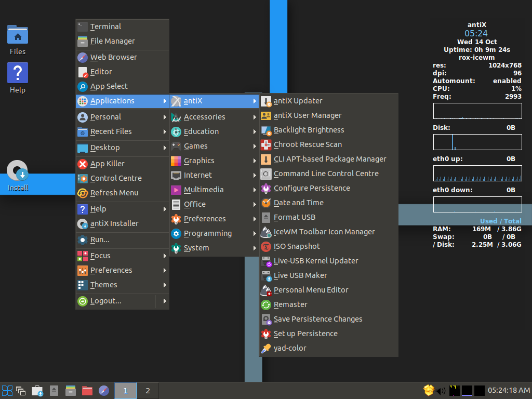532x399 pixels.
Task: Choose Web Browser menu entry
Action: point(123,57)
